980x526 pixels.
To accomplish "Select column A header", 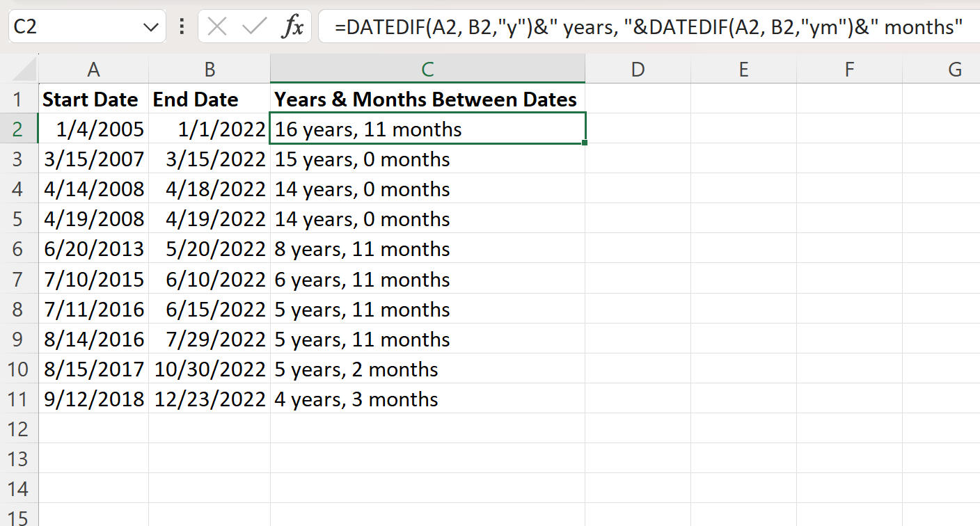I will (x=93, y=69).
